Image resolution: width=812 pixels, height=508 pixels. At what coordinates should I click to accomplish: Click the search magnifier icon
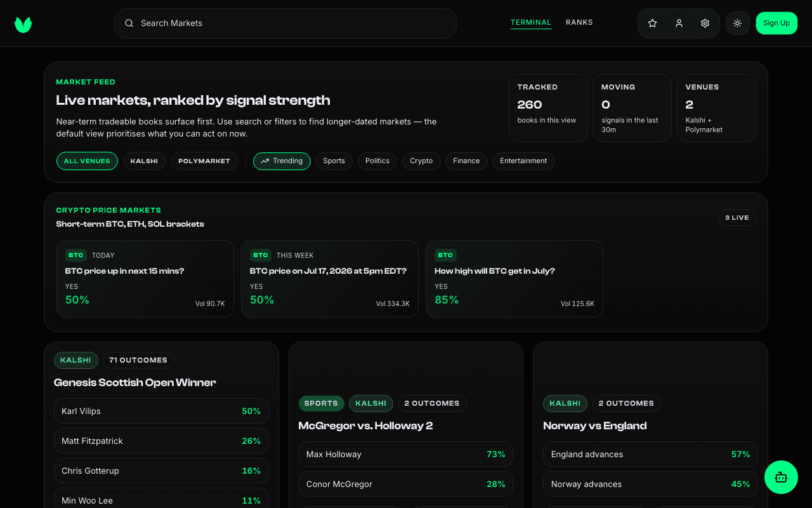[129, 23]
